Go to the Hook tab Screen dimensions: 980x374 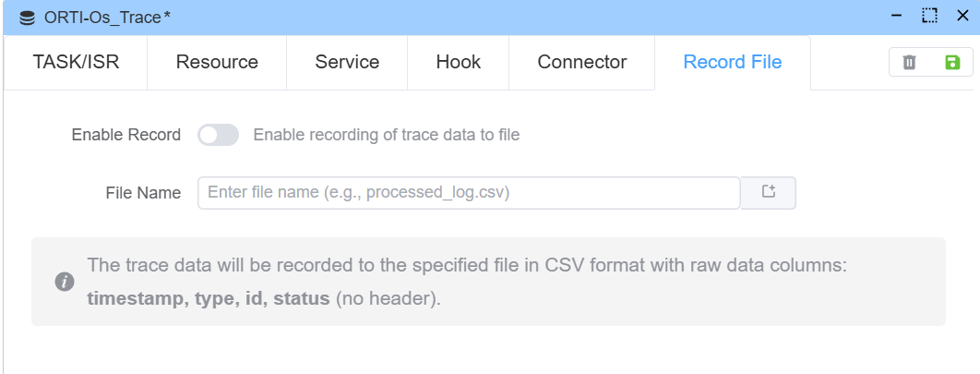459,63
